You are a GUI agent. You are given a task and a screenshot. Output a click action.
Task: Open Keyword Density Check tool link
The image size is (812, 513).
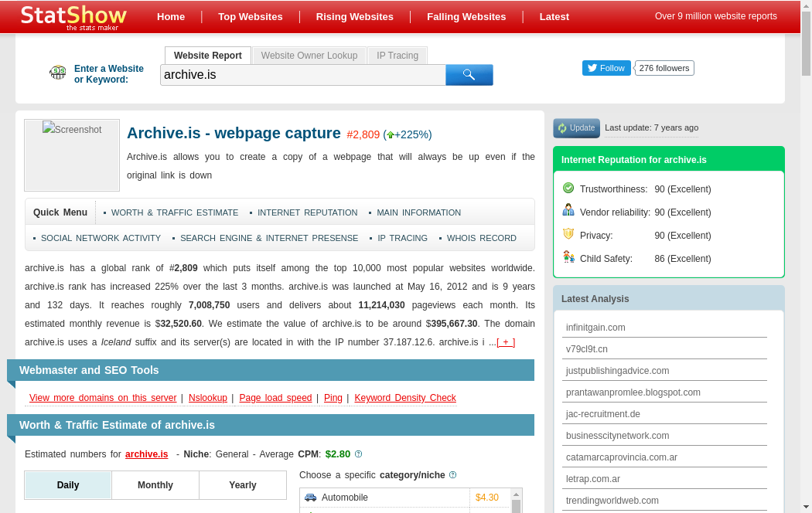pyautogui.click(x=405, y=398)
